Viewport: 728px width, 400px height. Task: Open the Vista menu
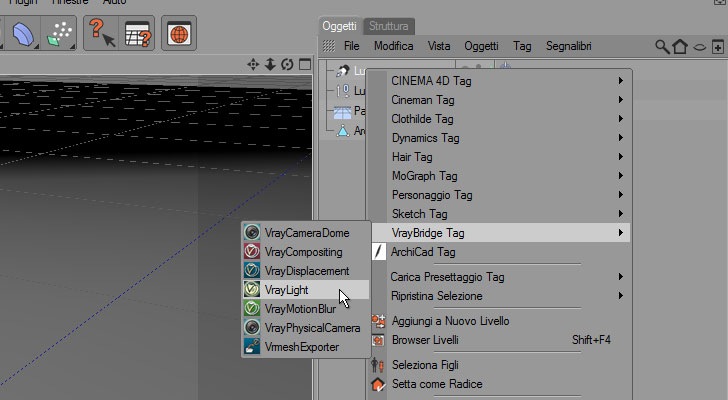pos(439,46)
